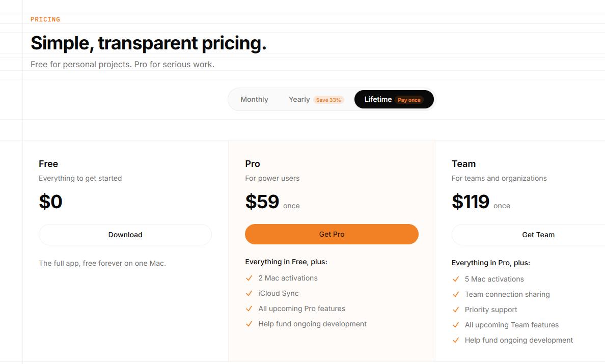Click the PRICING section label
This screenshot has width=605, height=364.
[45, 19]
